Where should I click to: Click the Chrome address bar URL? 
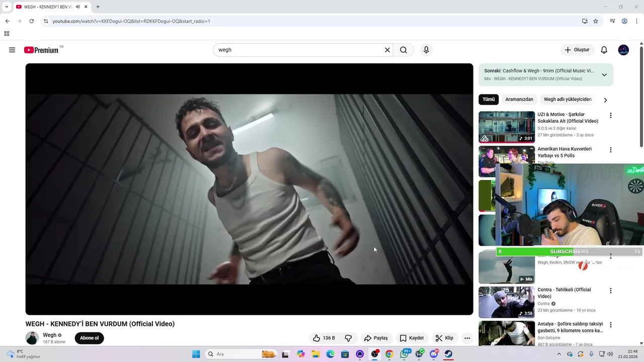click(131, 21)
